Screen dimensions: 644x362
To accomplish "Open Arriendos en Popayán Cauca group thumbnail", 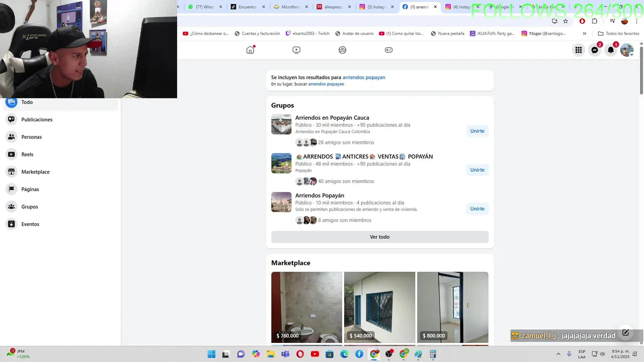I will 281,124.
